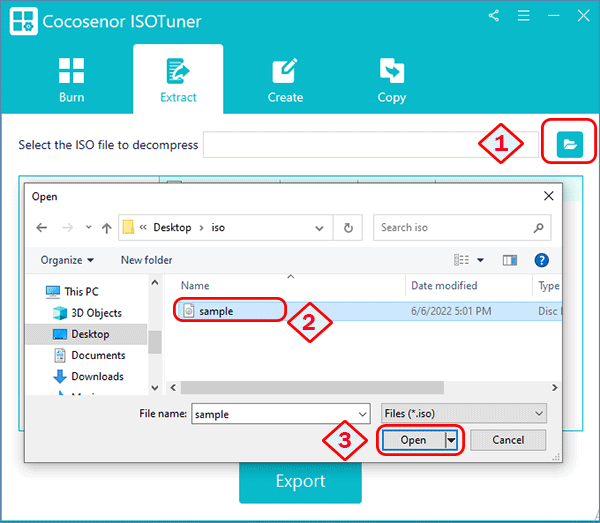Open the Organize menu
The height and width of the screenshot is (523, 600).
coord(67,260)
